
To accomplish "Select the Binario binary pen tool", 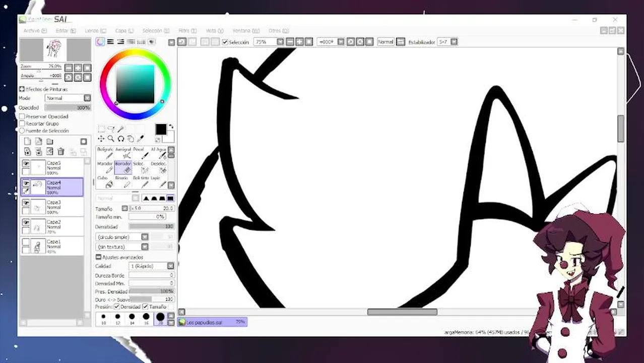I will tap(123, 181).
